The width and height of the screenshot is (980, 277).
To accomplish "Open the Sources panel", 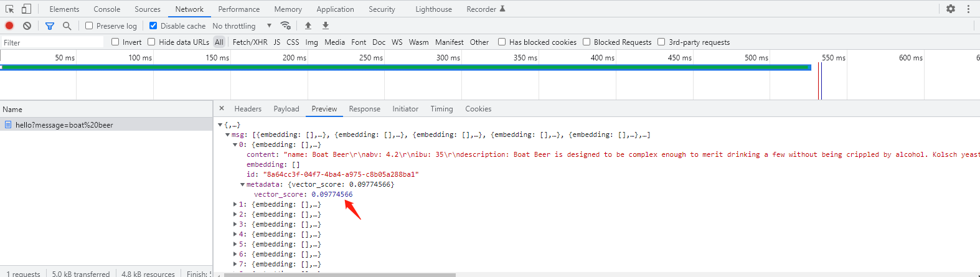I will [x=148, y=9].
